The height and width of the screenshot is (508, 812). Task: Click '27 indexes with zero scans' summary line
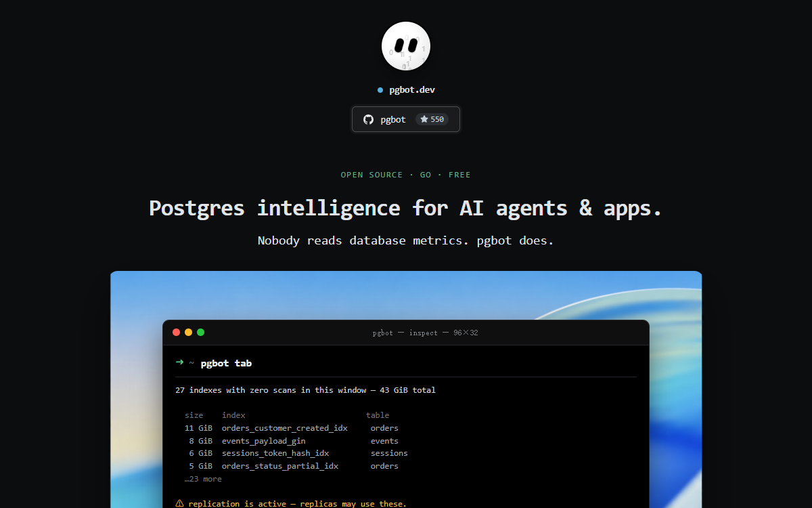click(x=305, y=390)
